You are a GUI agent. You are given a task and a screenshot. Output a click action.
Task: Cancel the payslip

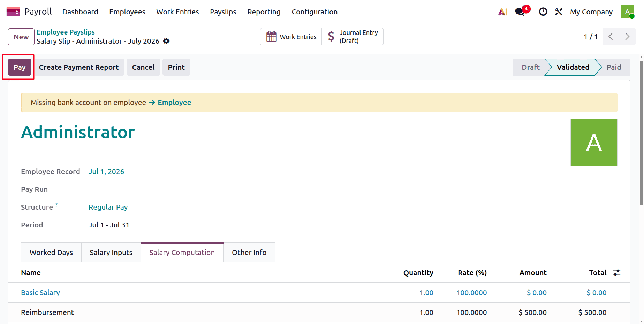point(143,67)
